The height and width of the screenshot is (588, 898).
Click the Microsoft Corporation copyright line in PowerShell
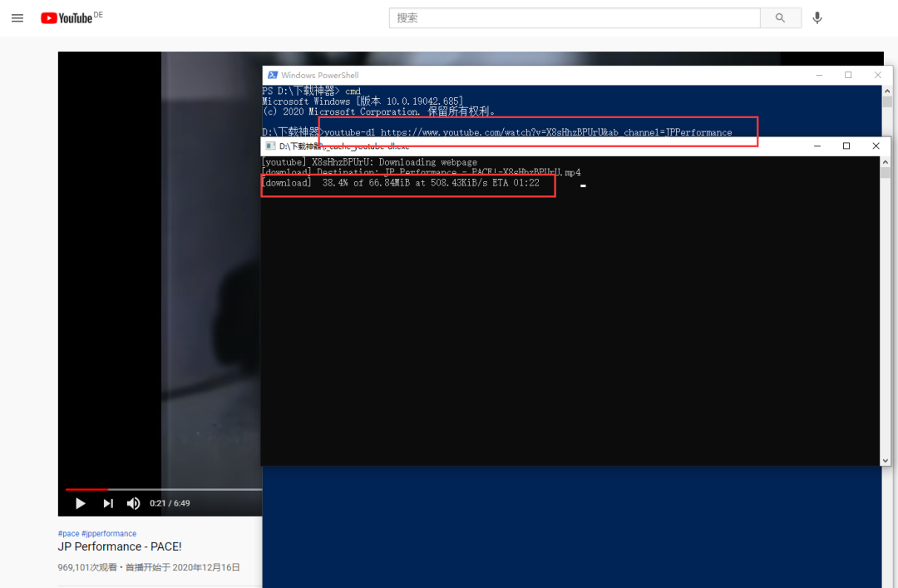point(378,111)
